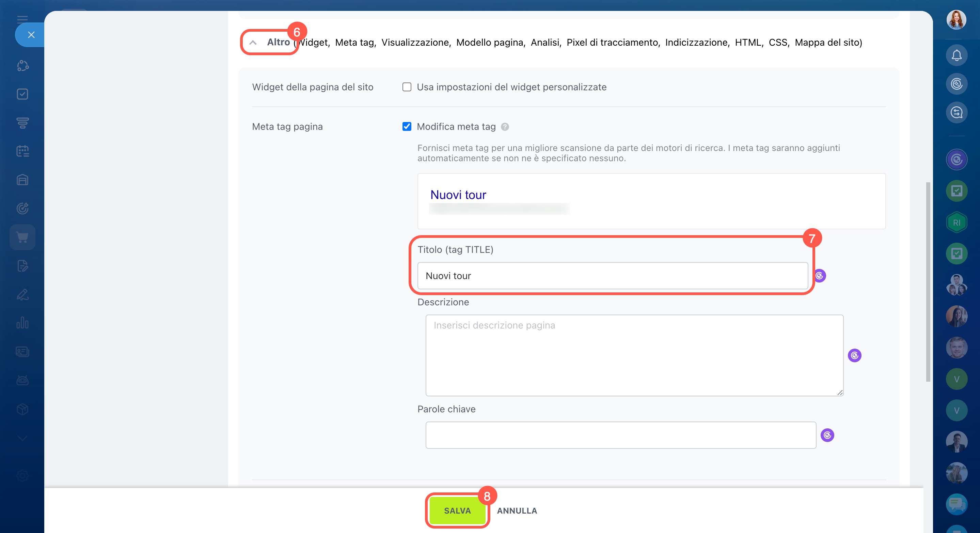Click the CoPilot icon beside Descrizione textarea
This screenshot has width=980, height=533.
(x=854, y=355)
